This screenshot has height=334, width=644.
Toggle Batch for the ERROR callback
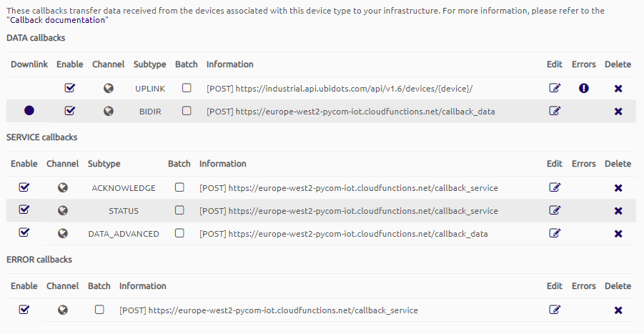click(99, 310)
